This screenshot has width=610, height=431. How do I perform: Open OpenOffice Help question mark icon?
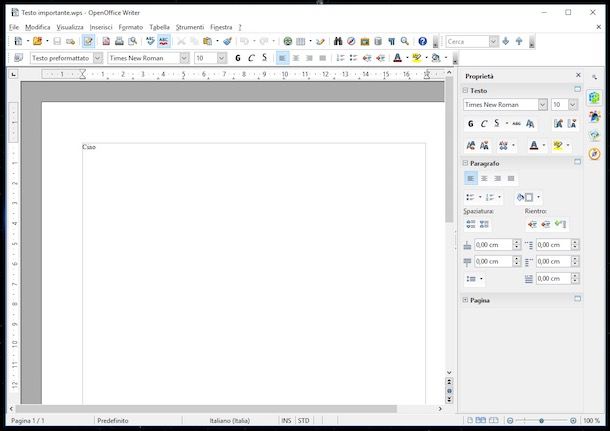[423, 41]
